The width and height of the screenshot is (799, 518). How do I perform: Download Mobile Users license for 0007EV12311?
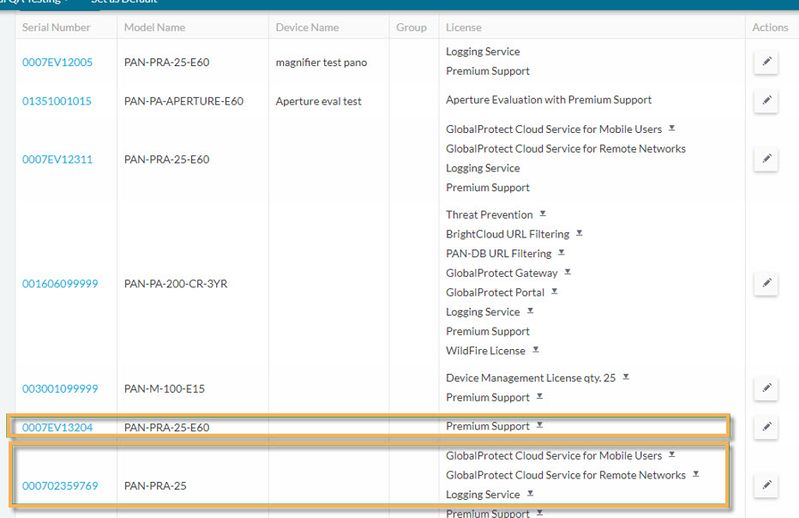tap(672, 128)
